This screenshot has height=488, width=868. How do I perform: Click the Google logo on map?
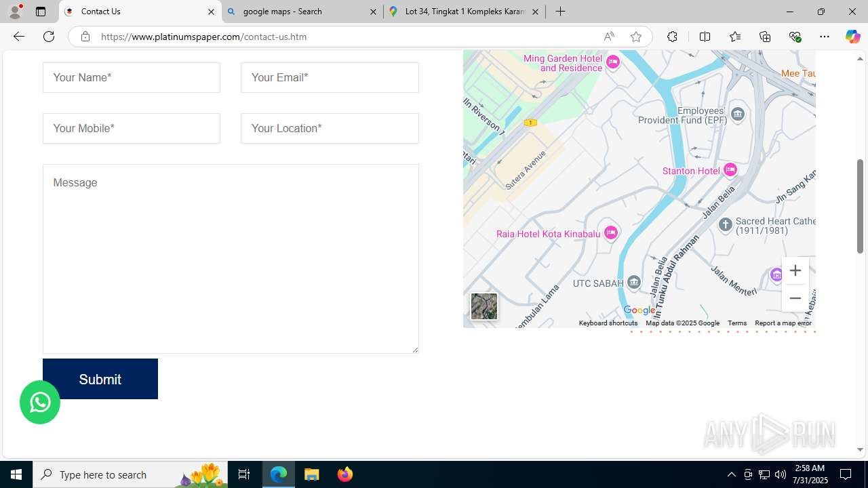coord(639,310)
